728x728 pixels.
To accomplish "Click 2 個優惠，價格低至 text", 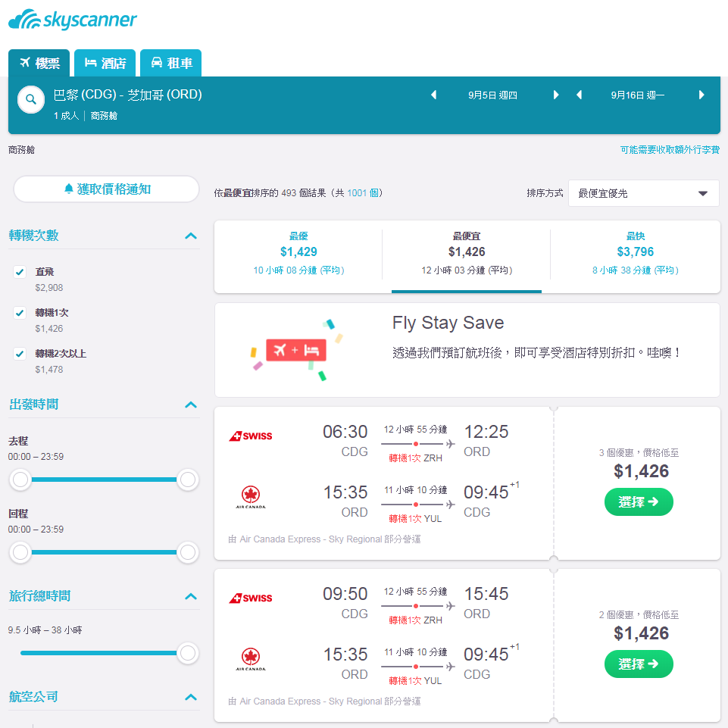I will tap(639, 614).
